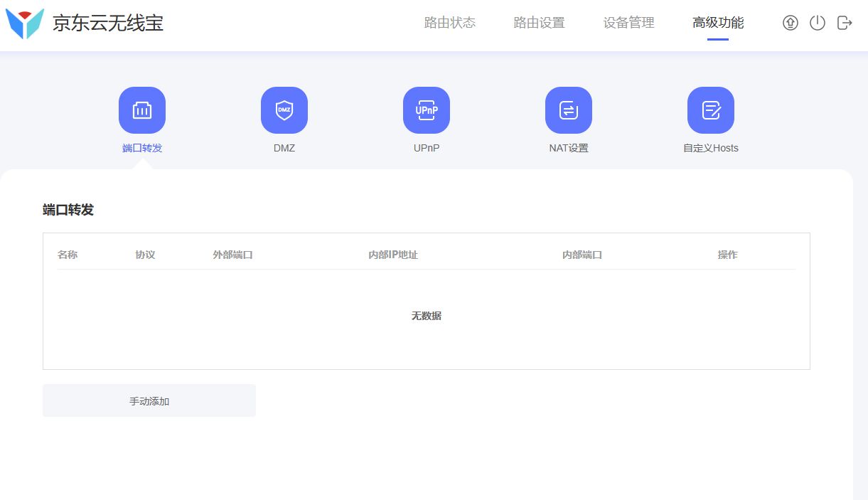
Task: Open the 自定义Hosts edit icon
Action: point(711,110)
